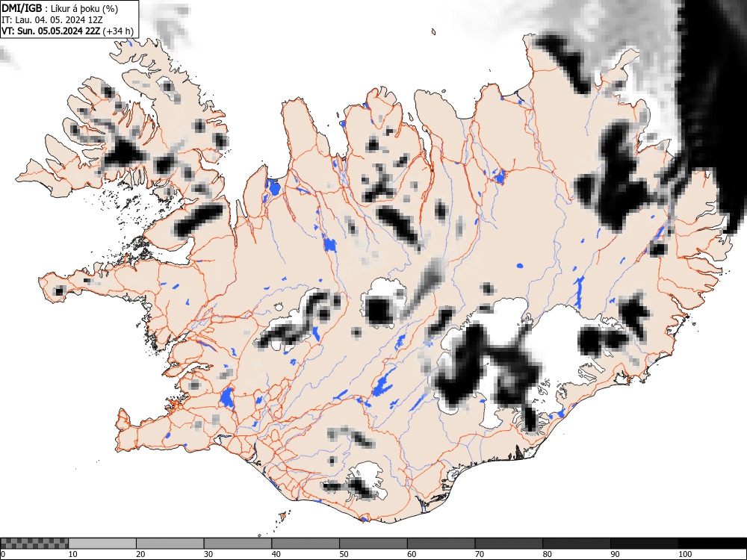Click the 70–80 dark legend swatch
Screen dimensions: 747x560
pyautogui.click(x=509, y=544)
